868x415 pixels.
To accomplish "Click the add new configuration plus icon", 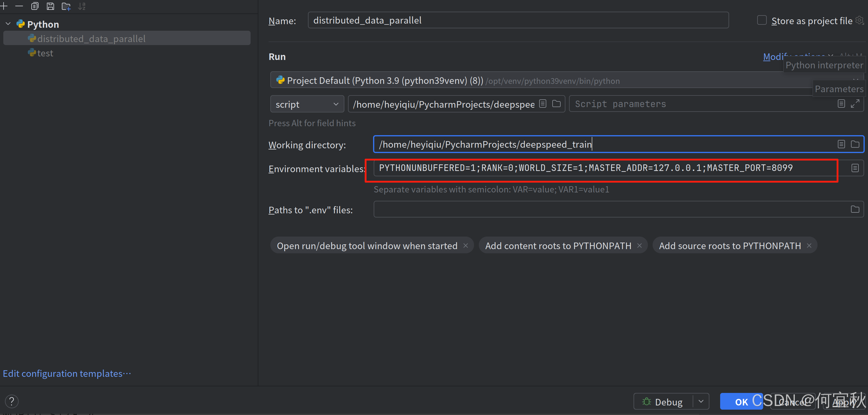I will [4, 6].
